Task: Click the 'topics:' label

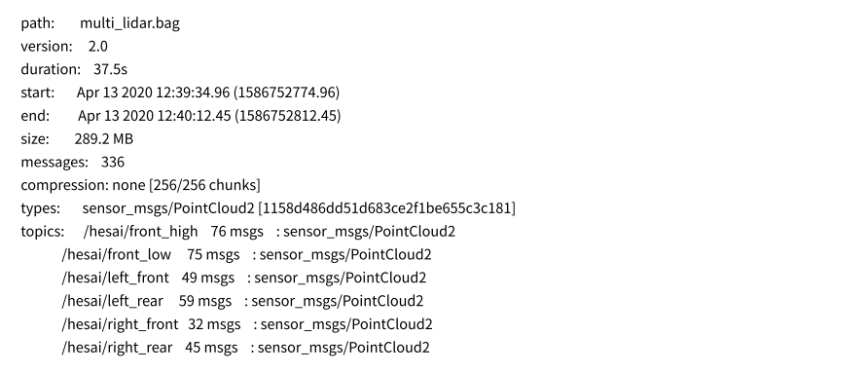Action: point(43,232)
